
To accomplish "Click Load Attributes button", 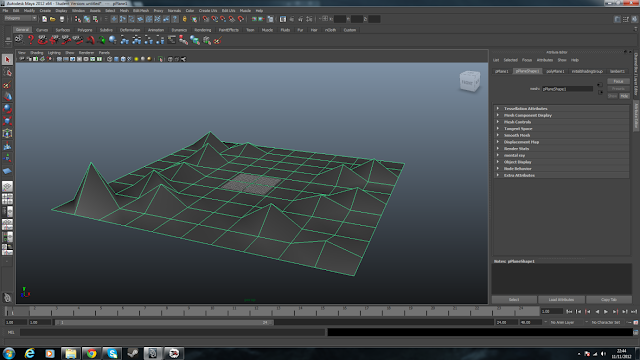I will point(561,300).
